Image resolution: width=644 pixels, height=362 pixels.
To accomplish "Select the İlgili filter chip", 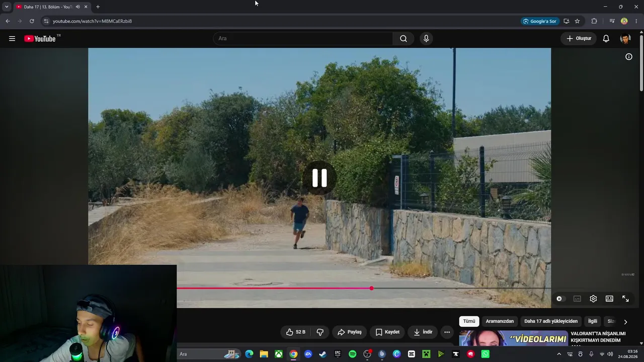I will click(x=593, y=321).
